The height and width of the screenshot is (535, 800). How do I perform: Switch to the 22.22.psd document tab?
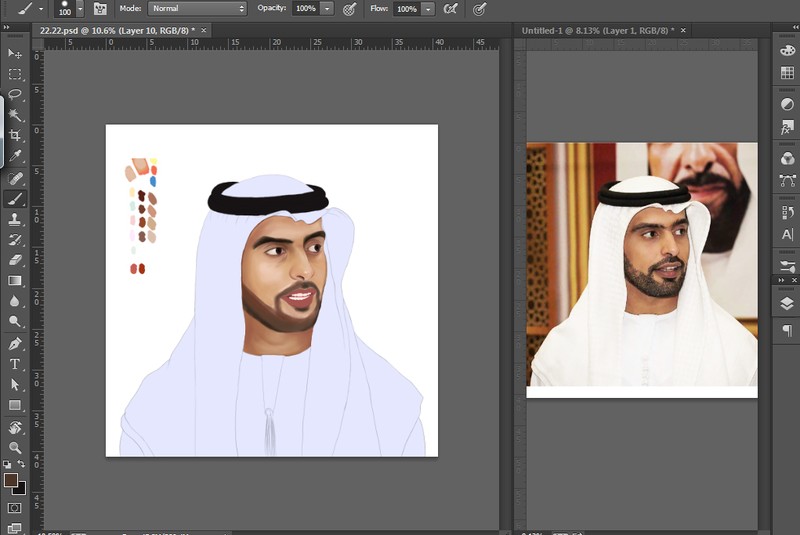pyautogui.click(x=117, y=31)
